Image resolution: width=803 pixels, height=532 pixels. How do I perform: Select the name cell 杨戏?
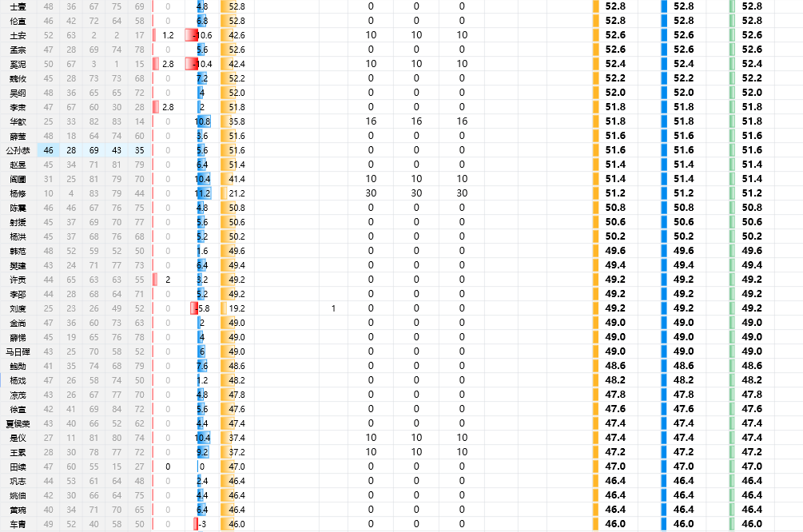pos(18,380)
